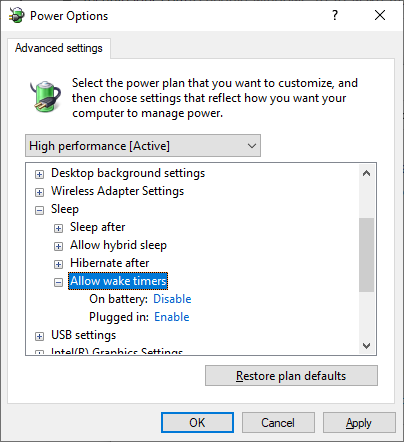The width and height of the screenshot is (404, 442).
Task: Click Restore plan defaults button
Action: [291, 376]
